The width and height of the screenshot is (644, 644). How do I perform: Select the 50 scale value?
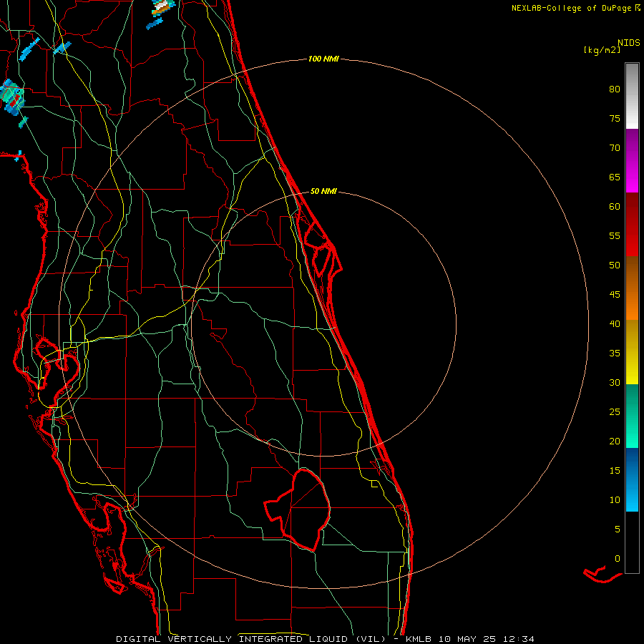(x=615, y=265)
